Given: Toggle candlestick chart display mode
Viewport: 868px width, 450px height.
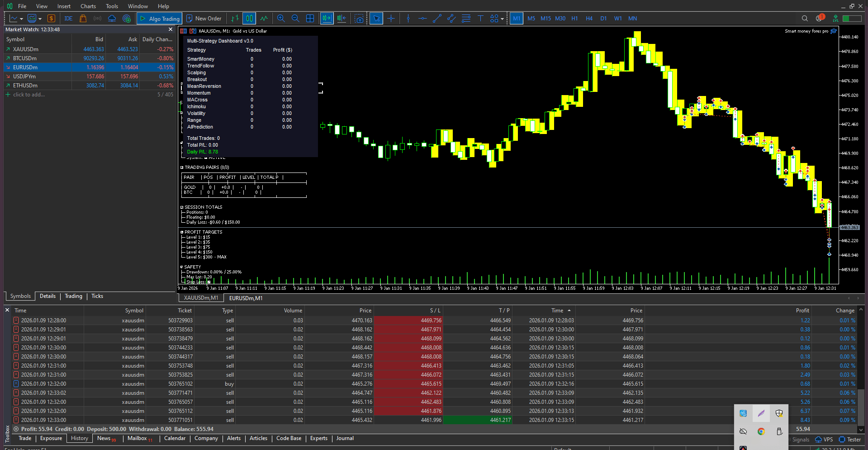Looking at the screenshot, I should point(249,19).
